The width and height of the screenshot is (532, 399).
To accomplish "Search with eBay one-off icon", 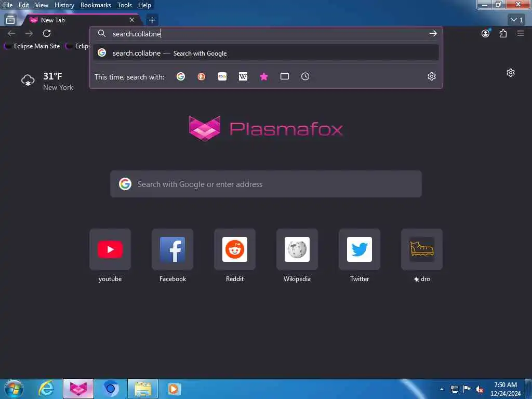I will (x=222, y=77).
